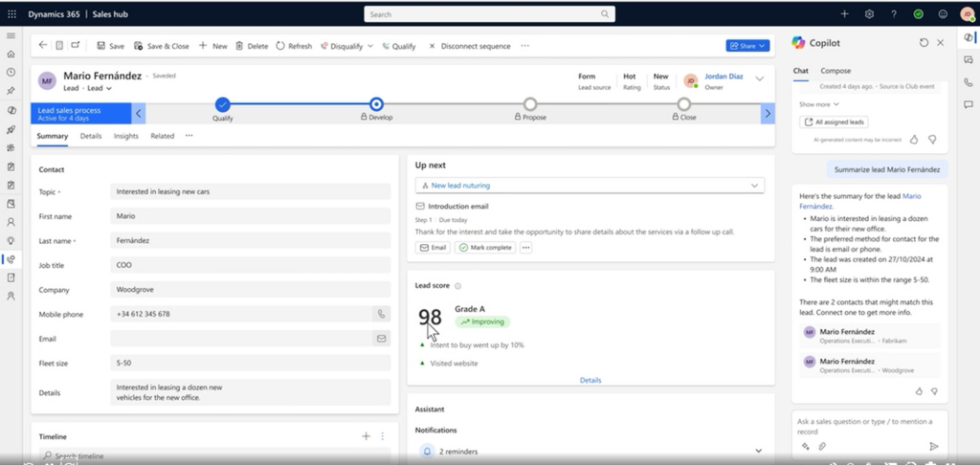Select the Develop stage on the process bar
The image size is (980, 465).
click(x=376, y=104)
